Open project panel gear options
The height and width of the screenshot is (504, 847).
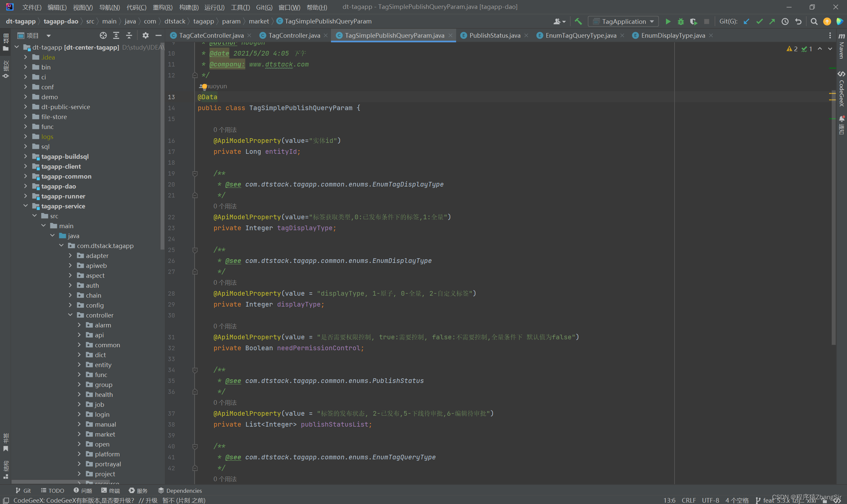[146, 35]
